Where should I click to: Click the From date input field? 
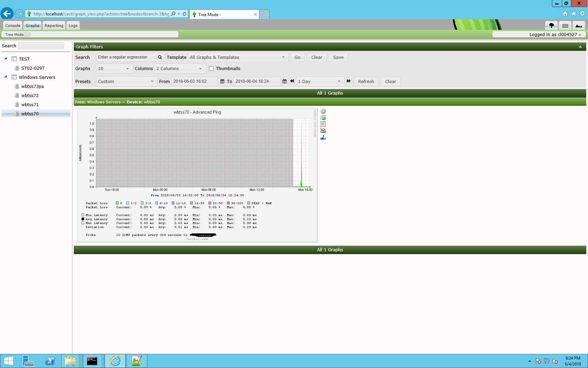194,81
